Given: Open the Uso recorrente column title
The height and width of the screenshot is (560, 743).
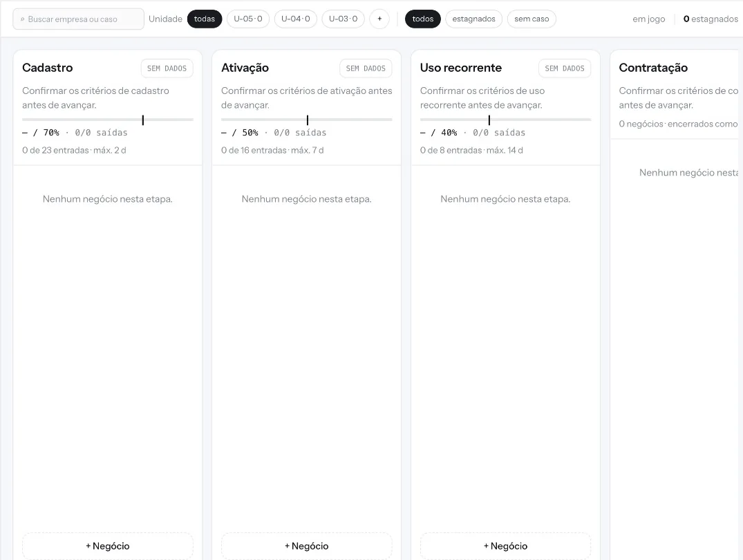Looking at the screenshot, I should pos(461,68).
